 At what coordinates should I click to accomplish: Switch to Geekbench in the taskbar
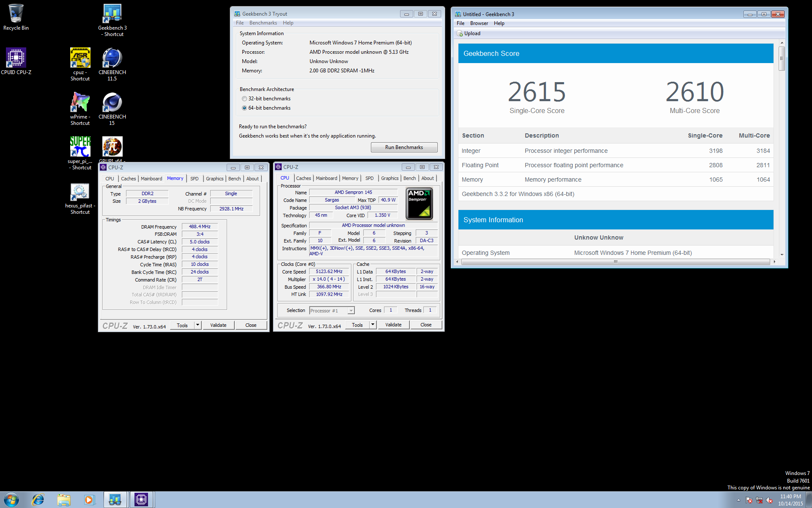(115, 500)
